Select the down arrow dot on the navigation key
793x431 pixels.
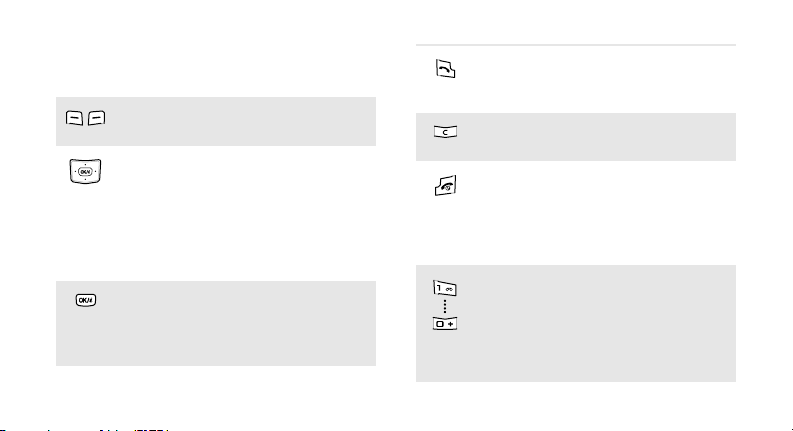pos(85,179)
